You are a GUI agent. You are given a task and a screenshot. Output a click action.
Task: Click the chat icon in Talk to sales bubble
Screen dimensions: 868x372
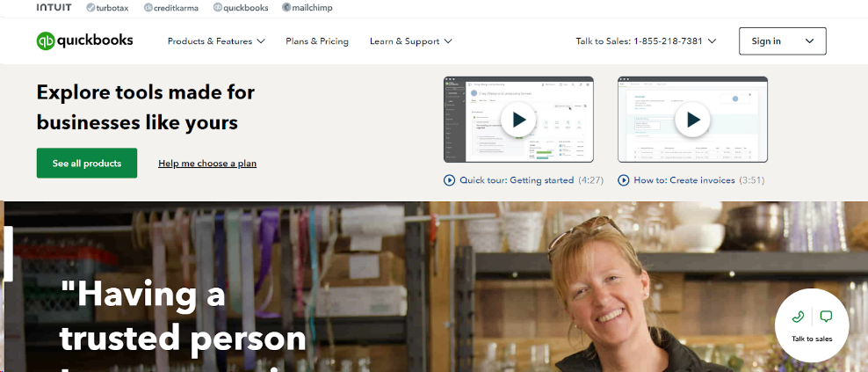826,317
